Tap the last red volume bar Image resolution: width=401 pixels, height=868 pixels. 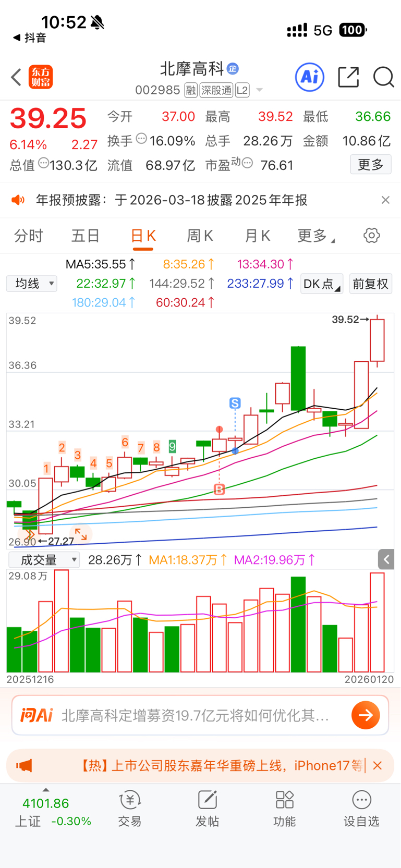(377, 622)
